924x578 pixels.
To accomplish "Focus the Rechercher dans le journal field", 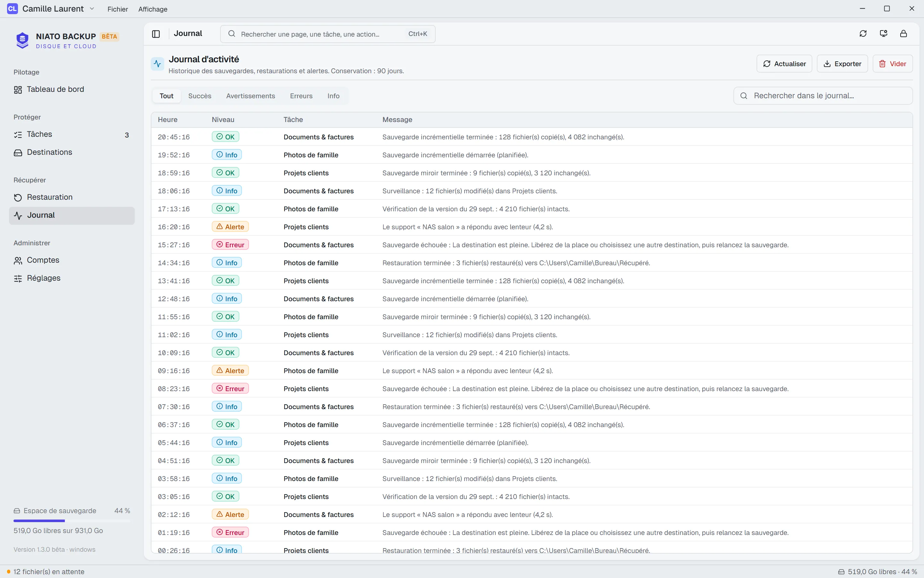I will click(x=823, y=96).
